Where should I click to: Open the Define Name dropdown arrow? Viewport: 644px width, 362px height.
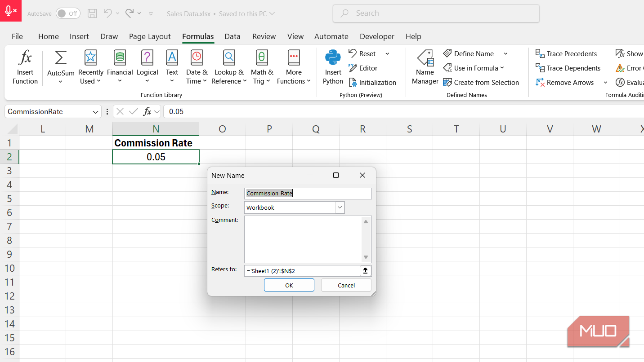(505, 54)
